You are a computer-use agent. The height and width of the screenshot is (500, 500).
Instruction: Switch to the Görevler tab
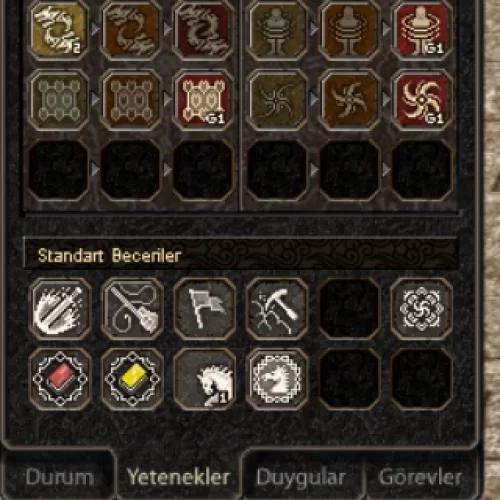[420, 477]
